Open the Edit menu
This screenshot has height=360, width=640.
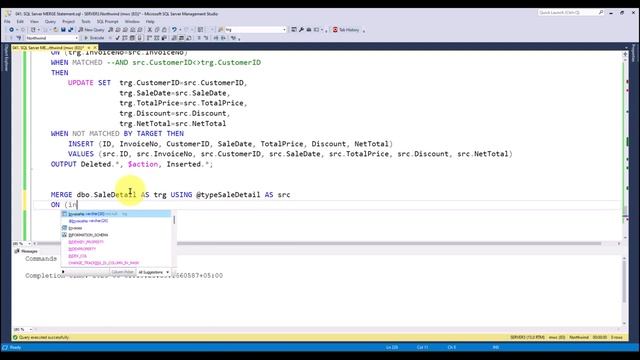(20, 22)
